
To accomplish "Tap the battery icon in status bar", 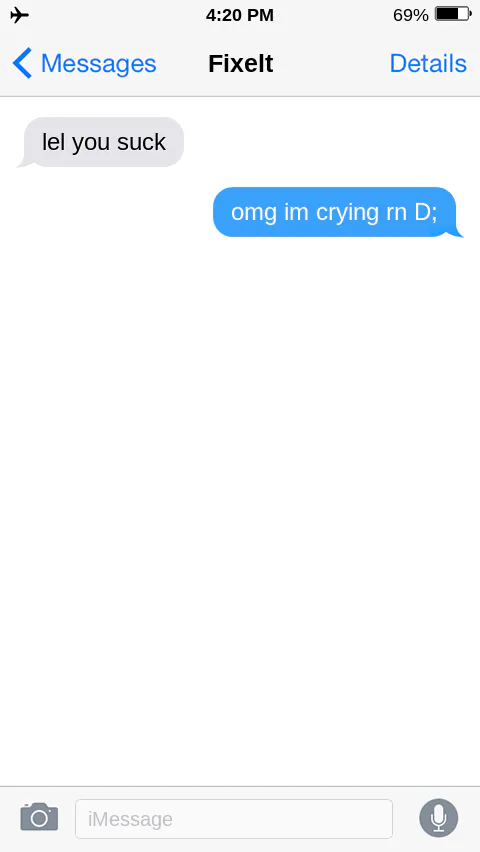I will pyautogui.click(x=453, y=14).
